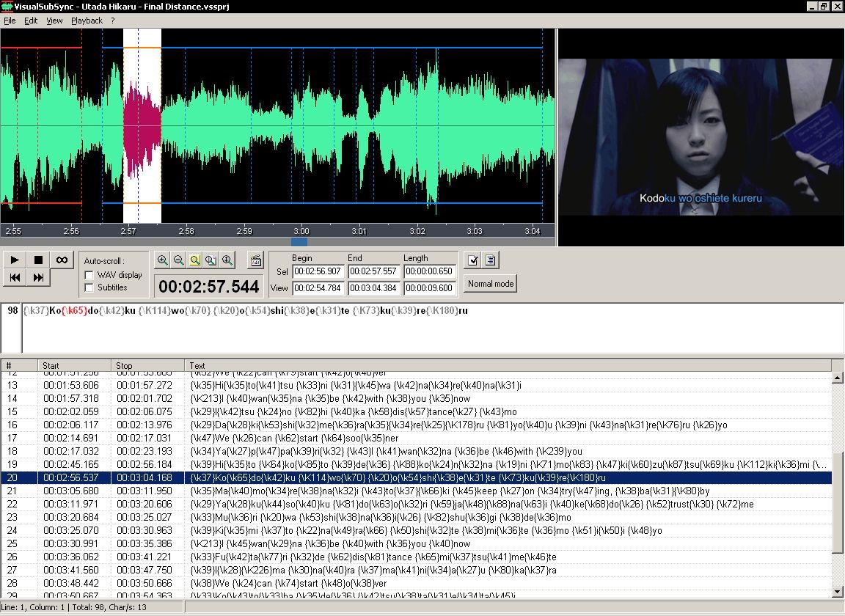Click the zoom out magnifier icon
Screen dimensions: 845x616
179,260
